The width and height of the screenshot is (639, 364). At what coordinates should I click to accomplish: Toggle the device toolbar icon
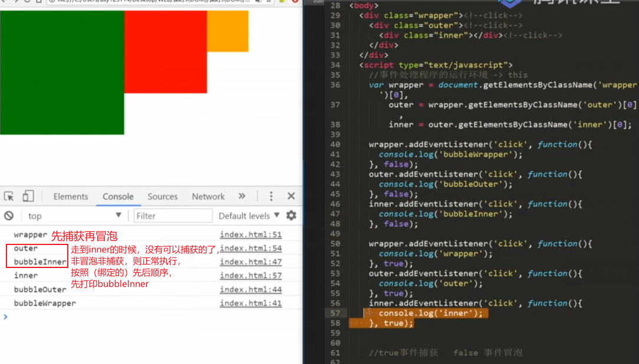tap(28, 196)
